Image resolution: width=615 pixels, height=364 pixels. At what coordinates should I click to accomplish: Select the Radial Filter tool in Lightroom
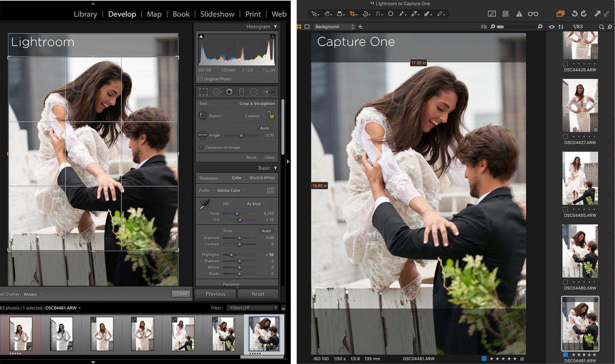254,92
